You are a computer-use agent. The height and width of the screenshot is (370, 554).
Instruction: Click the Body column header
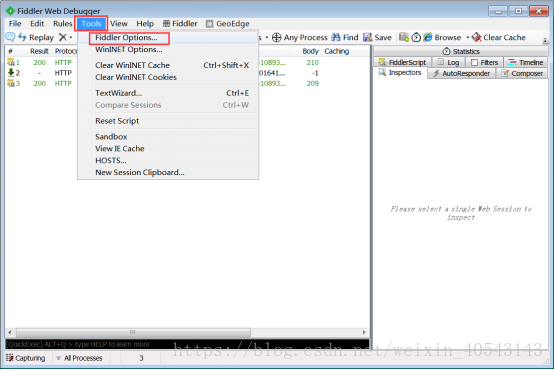click(310, 51)
